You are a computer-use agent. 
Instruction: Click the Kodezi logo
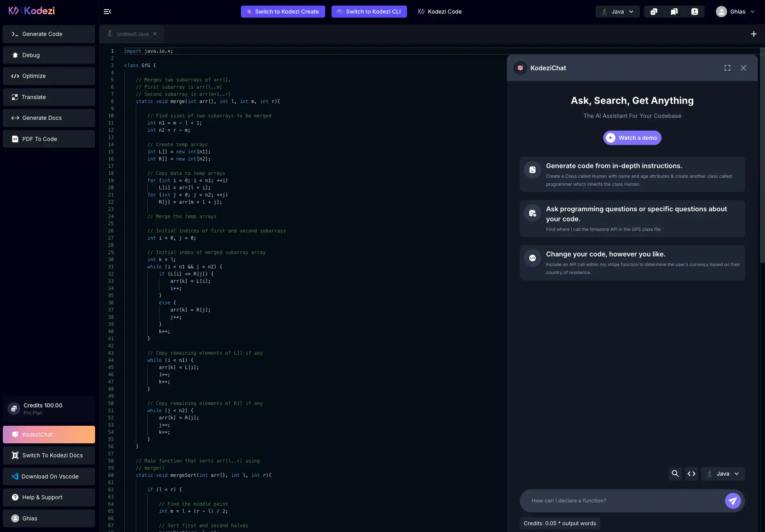[32, 11]
